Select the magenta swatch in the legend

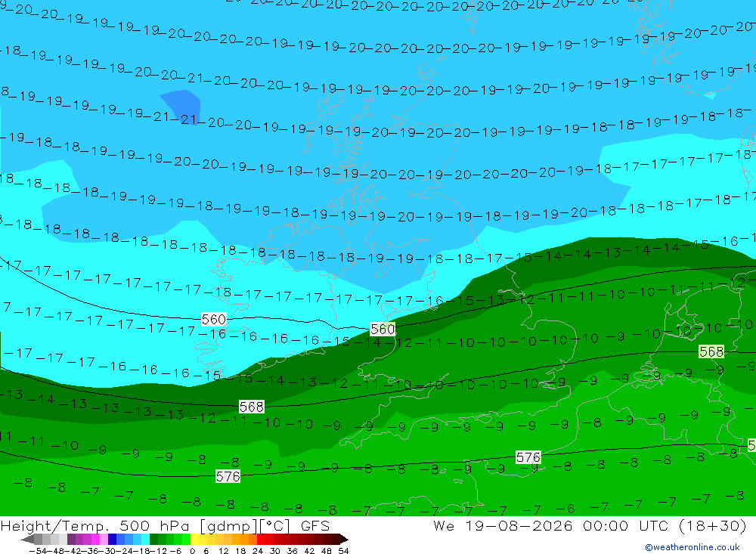tap(95, 539)
